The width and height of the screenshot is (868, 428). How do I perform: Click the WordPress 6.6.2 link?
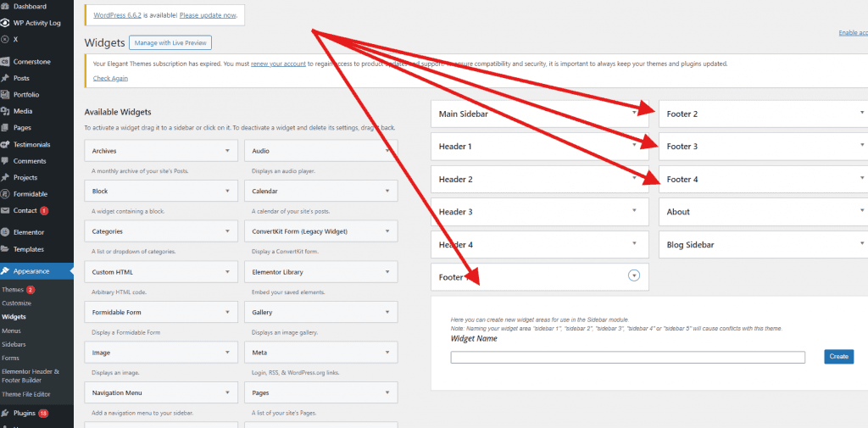click(117, 15)
